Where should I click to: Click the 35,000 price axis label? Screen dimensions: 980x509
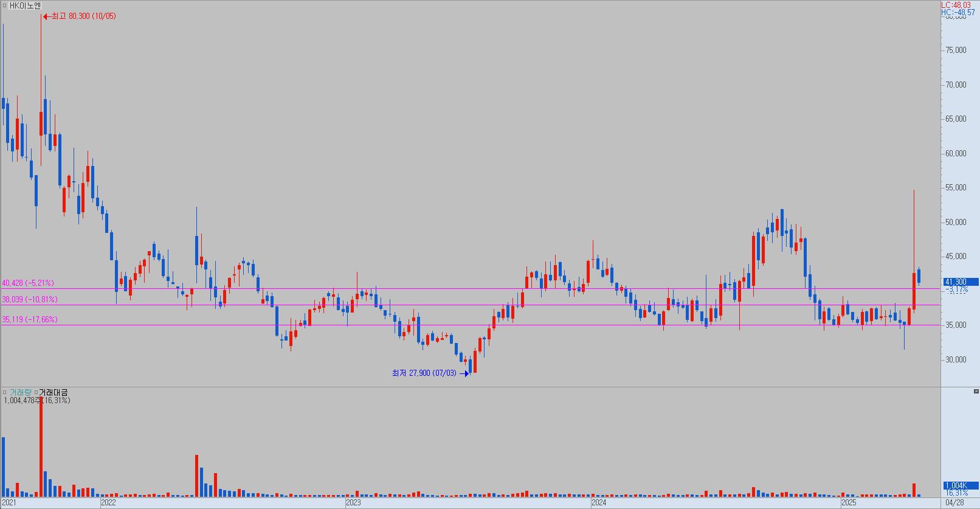(956, 325)
